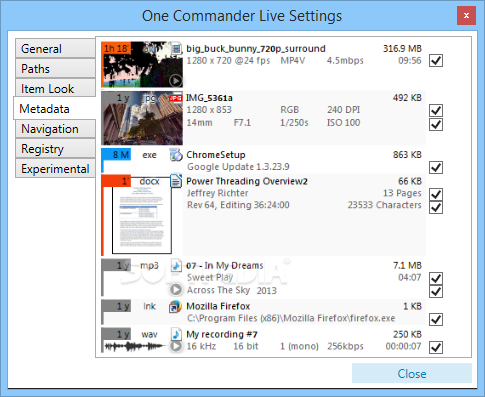Open the Registry tab

[55, 149]
